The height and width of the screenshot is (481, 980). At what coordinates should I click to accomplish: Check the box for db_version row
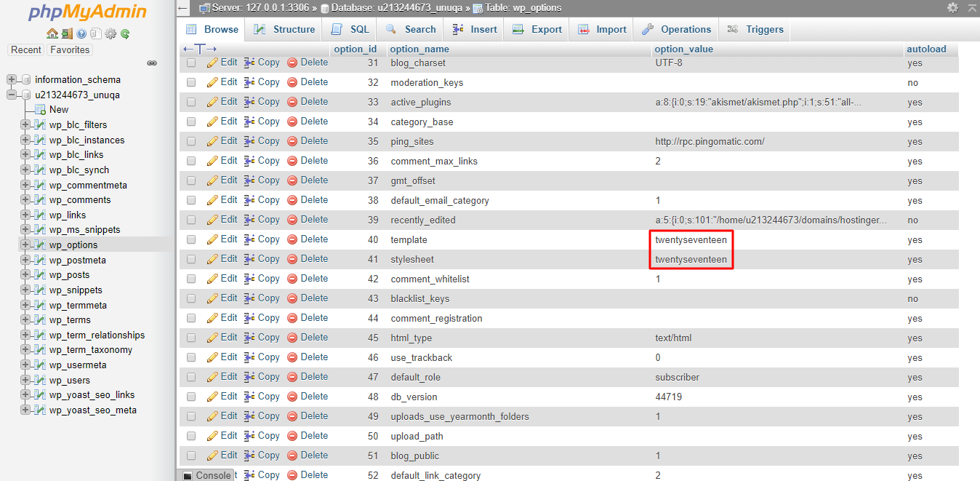pos(191,397)
